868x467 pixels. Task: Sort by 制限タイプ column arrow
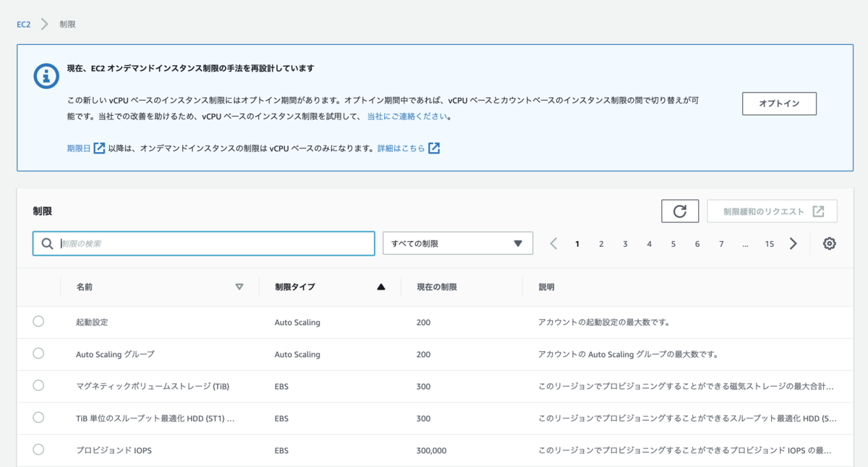click(381, 287)
